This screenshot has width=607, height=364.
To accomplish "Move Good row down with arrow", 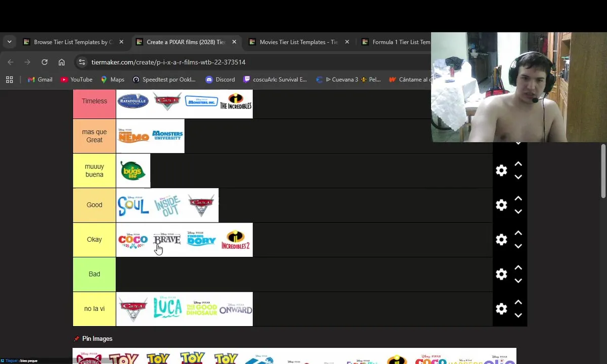I will tap(518, 212).
